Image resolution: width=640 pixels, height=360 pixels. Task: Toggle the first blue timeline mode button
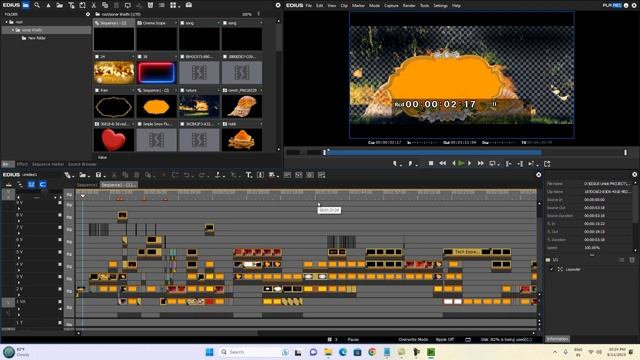31,184
